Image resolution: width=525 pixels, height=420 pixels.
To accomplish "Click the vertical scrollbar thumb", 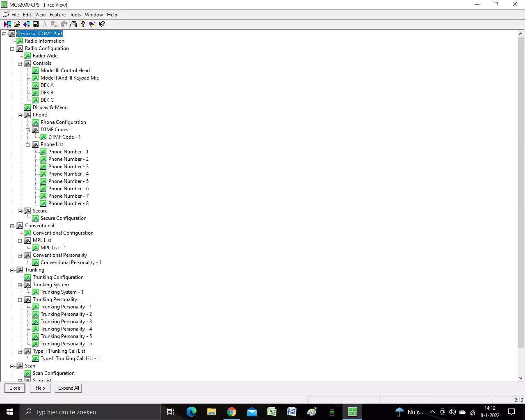I will click(x=521, y=193).
